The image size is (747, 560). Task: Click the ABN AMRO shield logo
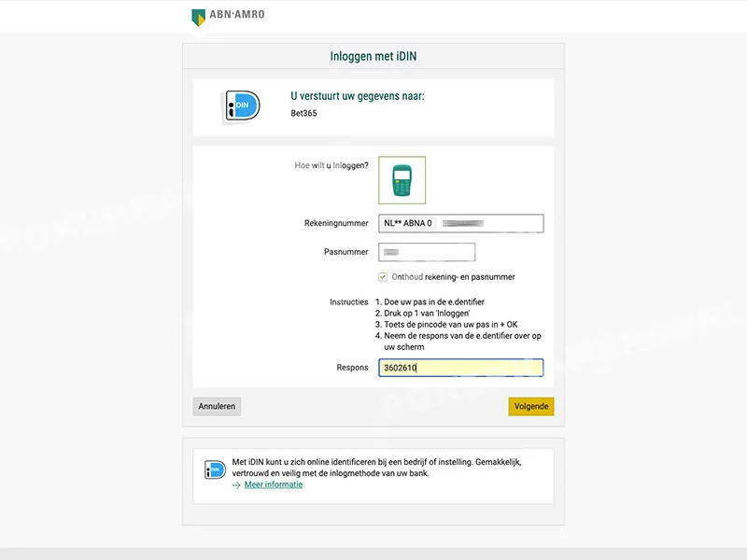point(198,18)
